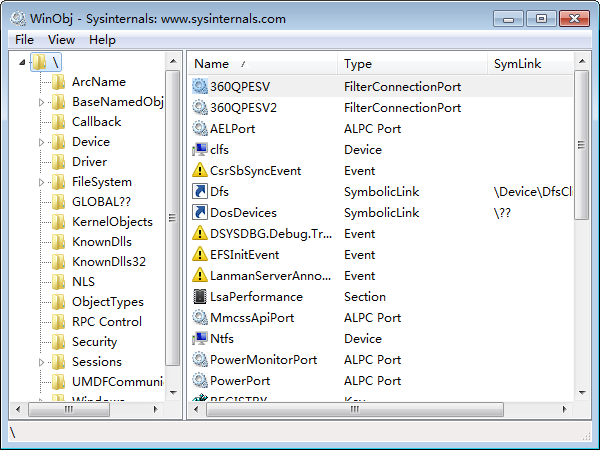Select the root folder icon in tree
Screen dimensions: 600x450
point(39,62)
